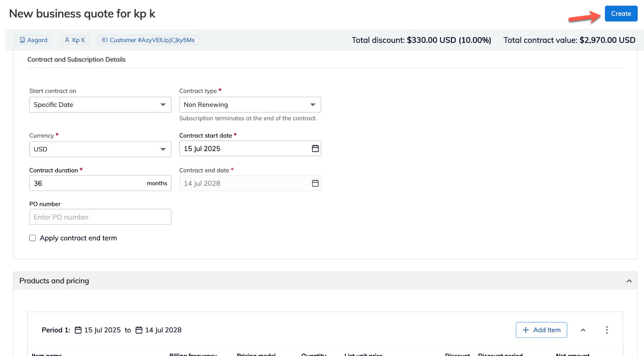Open the Currency dropdown

pos(100,149)
